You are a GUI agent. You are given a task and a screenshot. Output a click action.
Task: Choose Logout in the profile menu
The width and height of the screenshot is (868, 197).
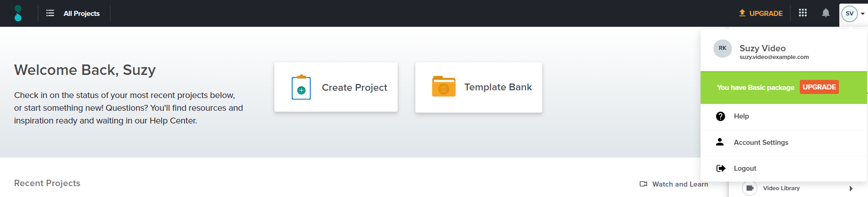745,168
